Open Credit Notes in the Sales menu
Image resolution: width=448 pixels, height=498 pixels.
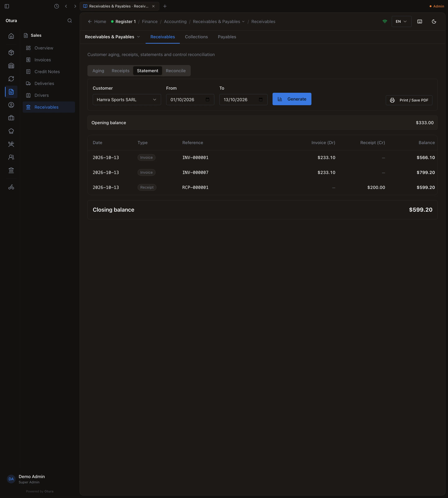point(49,72)
